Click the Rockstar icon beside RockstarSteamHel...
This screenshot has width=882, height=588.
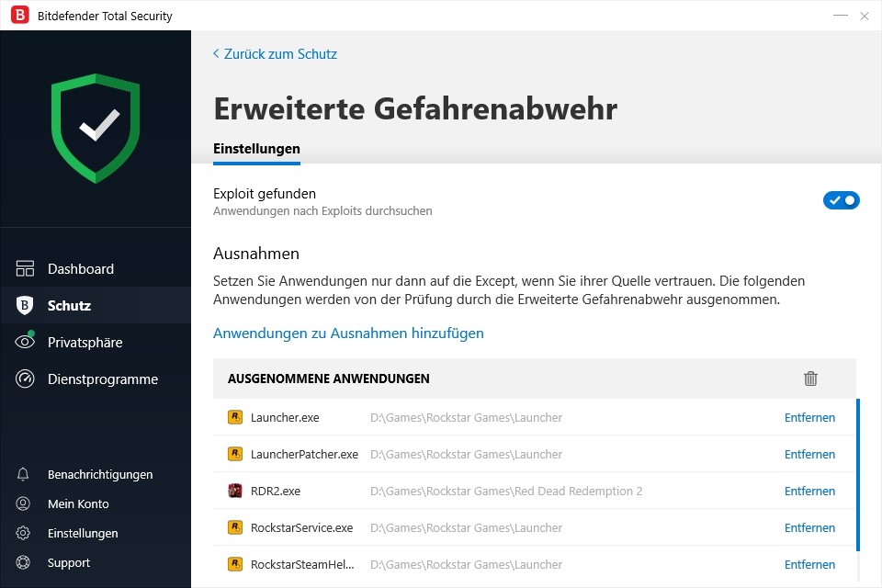click(234, 564)
